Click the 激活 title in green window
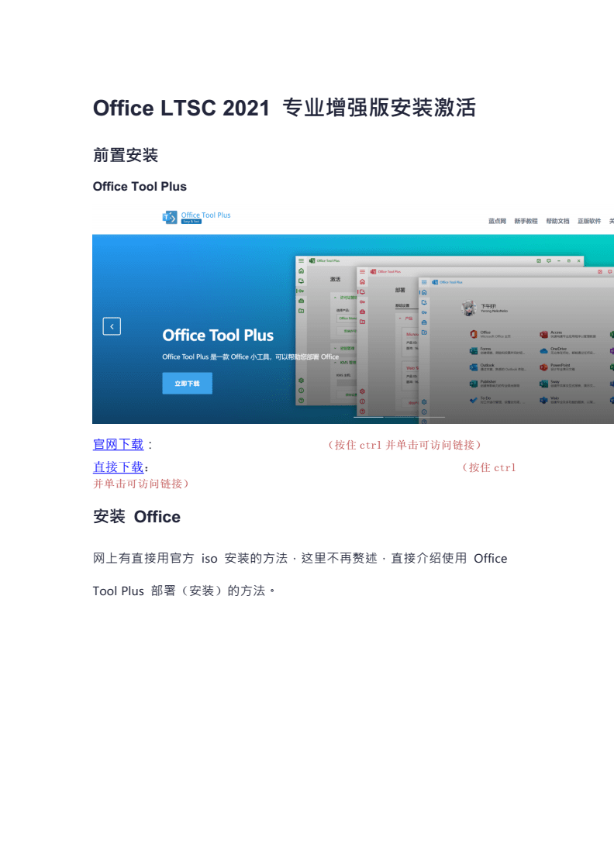The height and width of the screenshot is (868, 614). click(x=336, y=279)
